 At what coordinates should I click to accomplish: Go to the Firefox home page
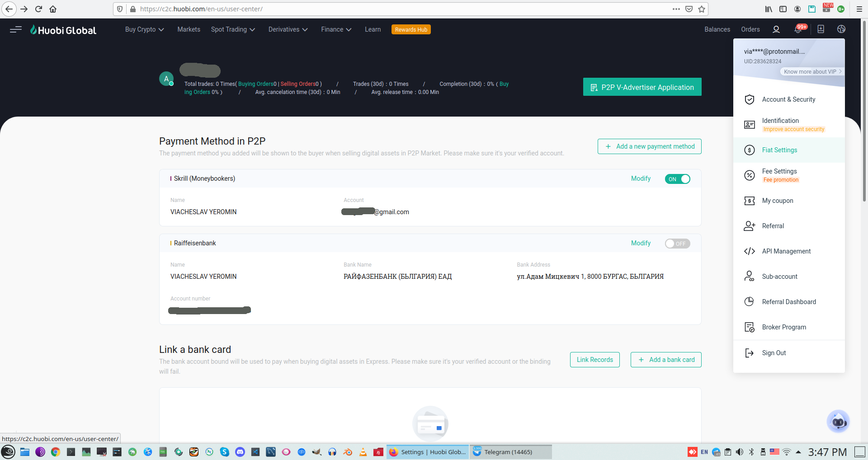(x=53, y=9)
